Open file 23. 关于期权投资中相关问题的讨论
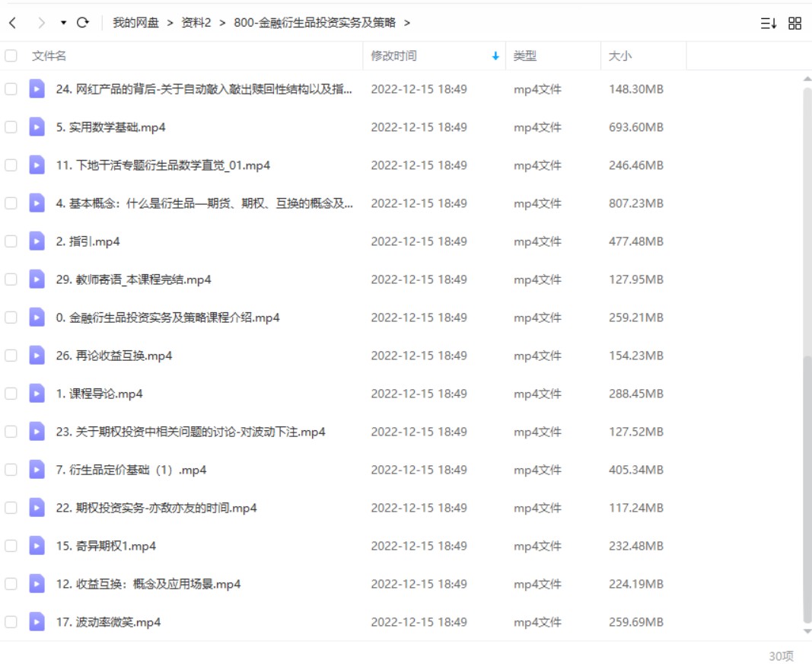 pyautogui.click(x=190, y=432)
